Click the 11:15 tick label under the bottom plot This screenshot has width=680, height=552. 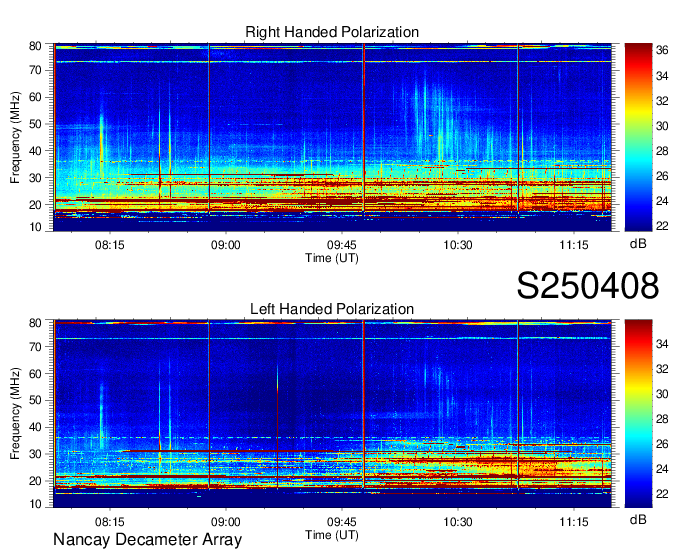click(x=574, y=522)
